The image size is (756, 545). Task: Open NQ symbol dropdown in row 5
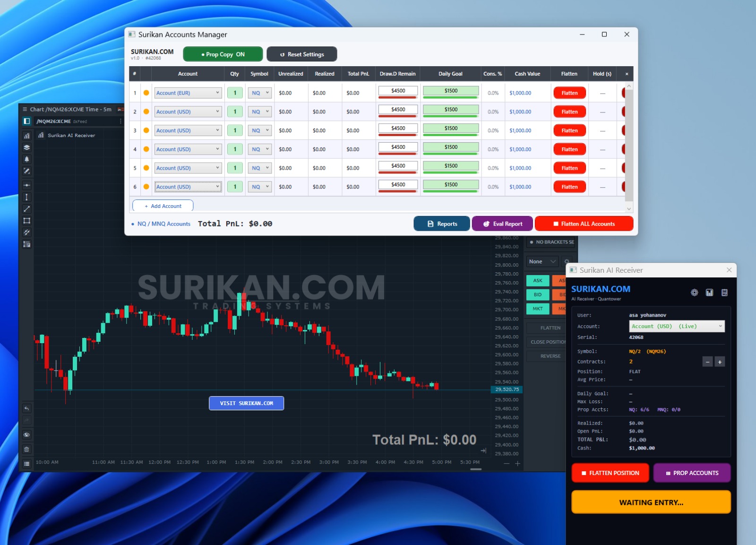[260, 168]
